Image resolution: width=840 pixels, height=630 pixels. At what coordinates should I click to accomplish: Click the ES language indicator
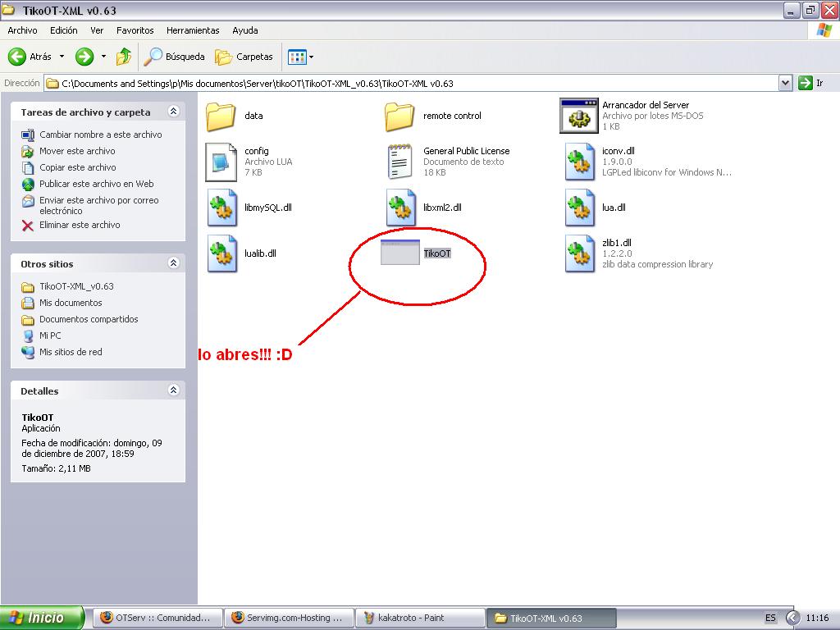(x=770, y=618)
